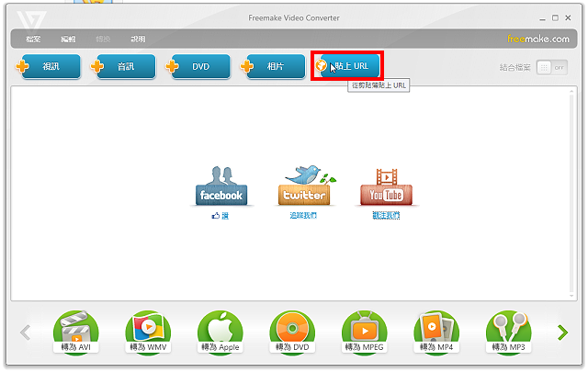Open the 檔案 menu
The image size is (588, 372).
(33, 39)
